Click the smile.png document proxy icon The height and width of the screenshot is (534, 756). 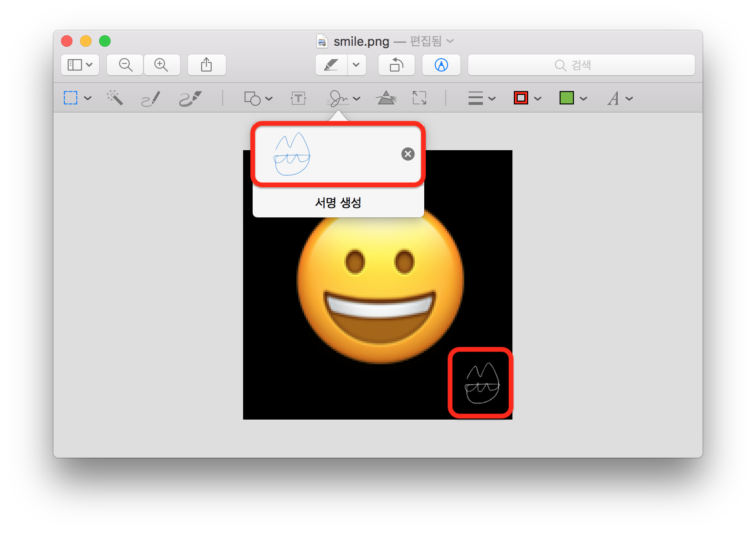[322, 41]
